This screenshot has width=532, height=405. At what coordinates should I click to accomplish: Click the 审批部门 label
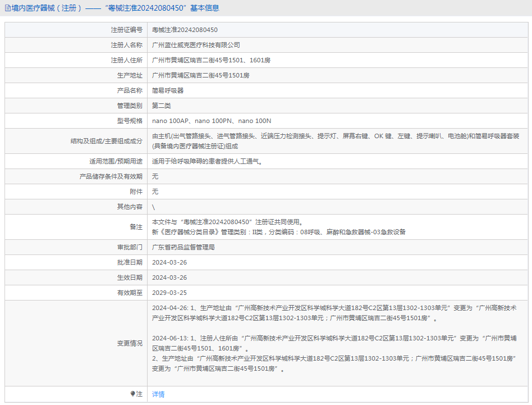[130, 248]
